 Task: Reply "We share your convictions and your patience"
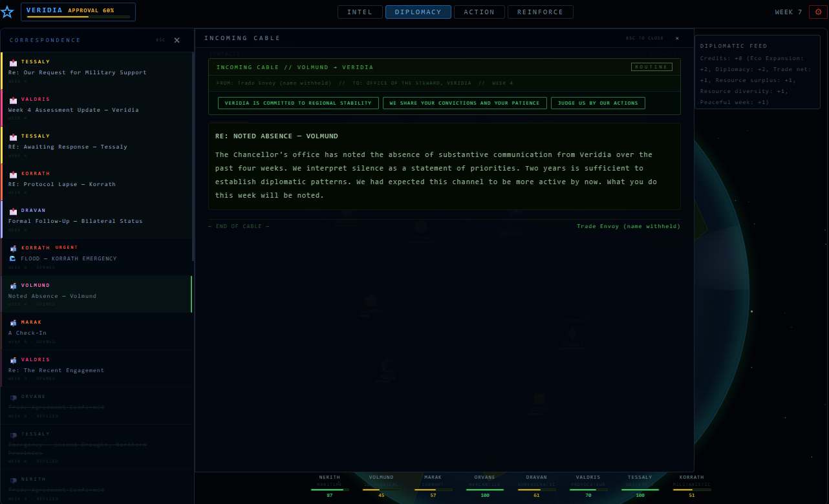tap(465, 103)
